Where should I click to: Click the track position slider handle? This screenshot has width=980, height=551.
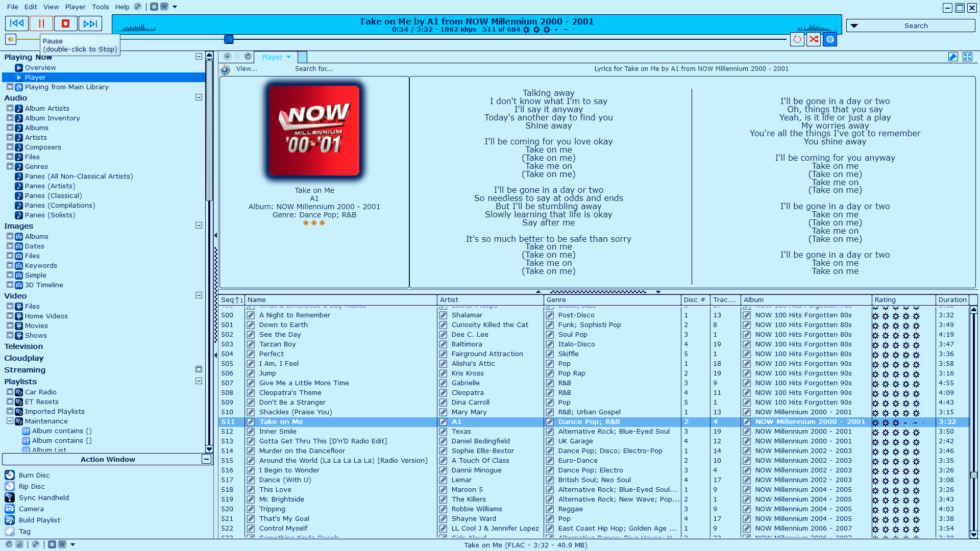(229, 39)
